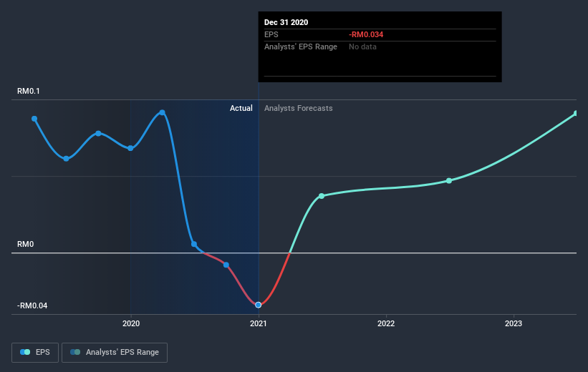Toggle the Analysts' EPS Range legend

(x=115, y=352)
